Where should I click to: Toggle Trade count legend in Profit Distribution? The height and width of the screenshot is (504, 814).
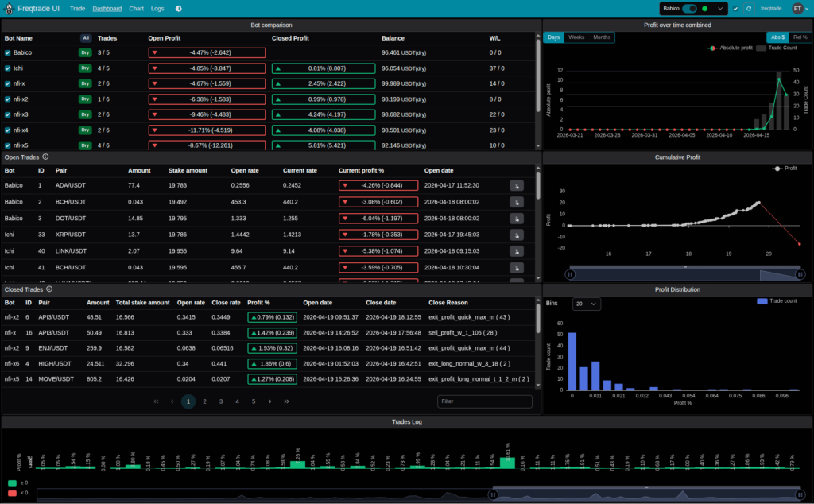click(x=777, y=301)
